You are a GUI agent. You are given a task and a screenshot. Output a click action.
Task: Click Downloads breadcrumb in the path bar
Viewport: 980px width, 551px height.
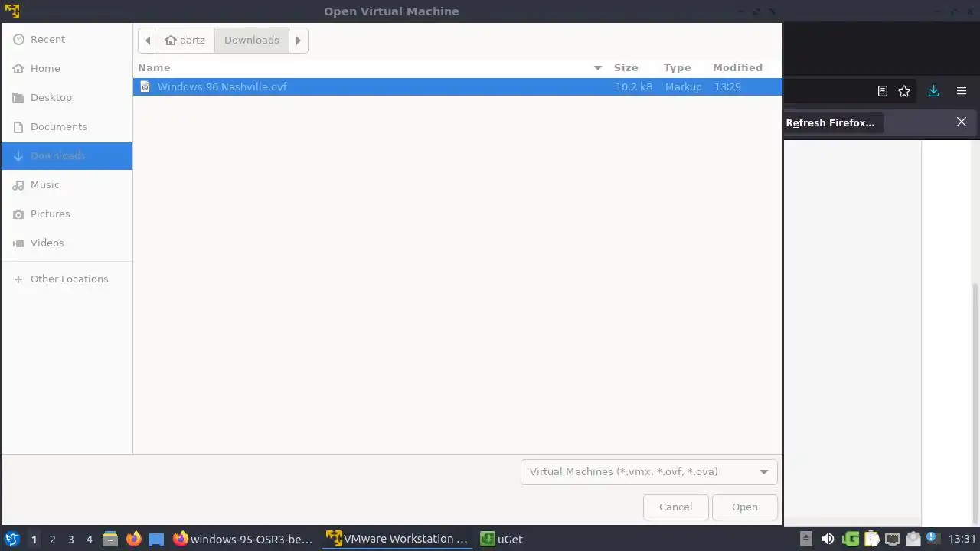(x=252, y=40)
